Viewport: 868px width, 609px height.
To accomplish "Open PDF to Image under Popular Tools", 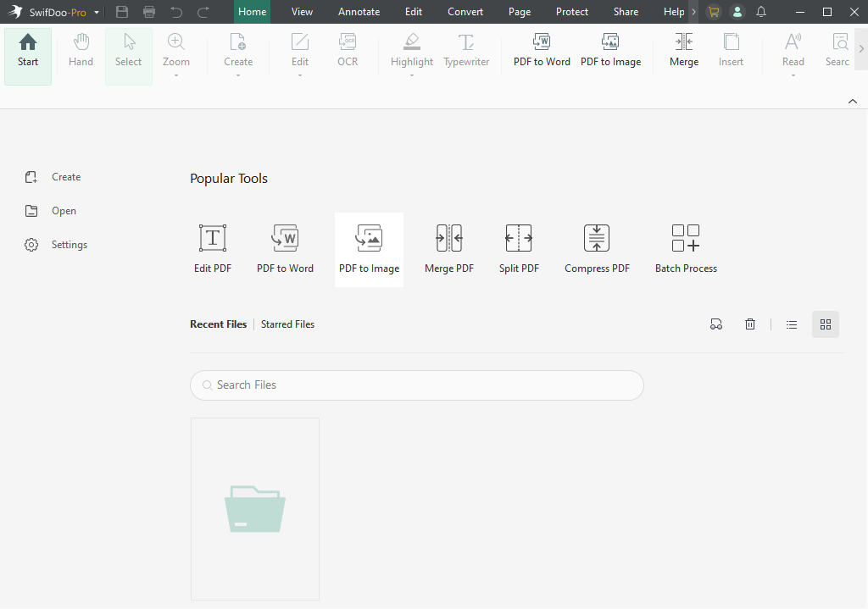I will point(370,250).
